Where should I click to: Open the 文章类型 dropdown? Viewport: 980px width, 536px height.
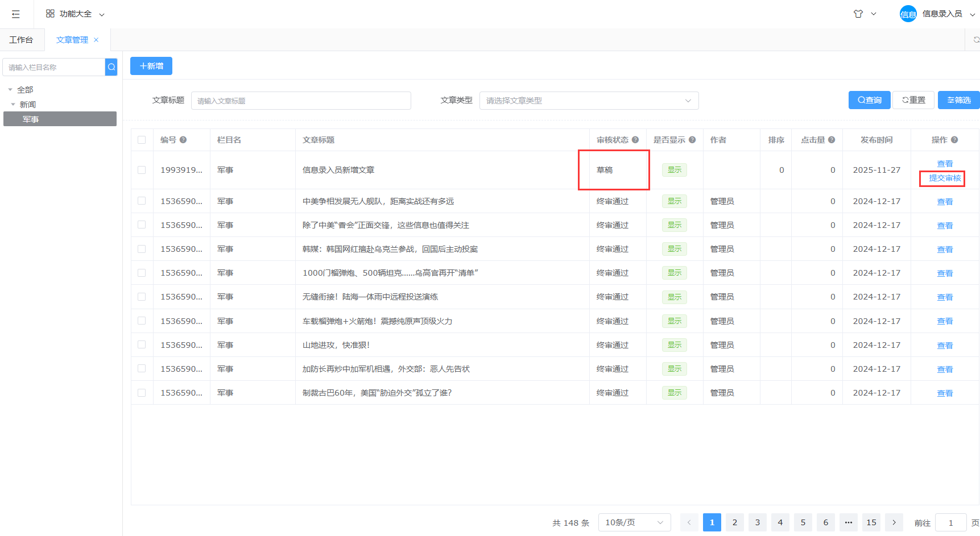589,101
